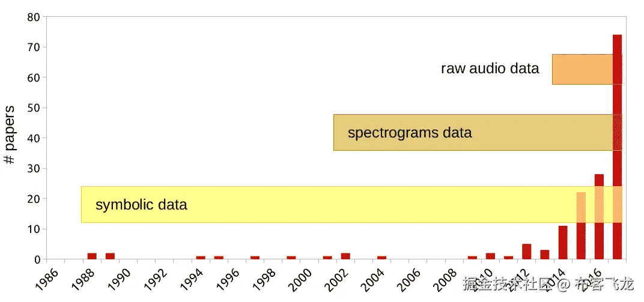Click the "raw audio data" text label

pyautogui.click(x=490, y=68)
